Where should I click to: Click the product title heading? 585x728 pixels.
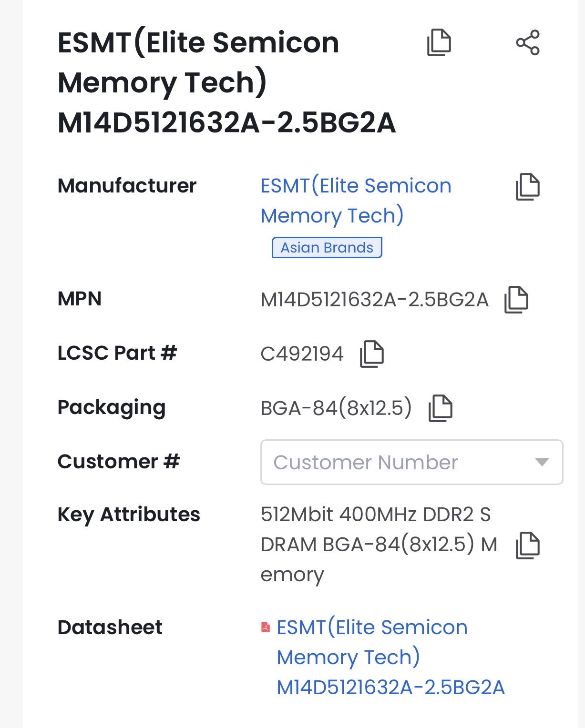(227, 82)
